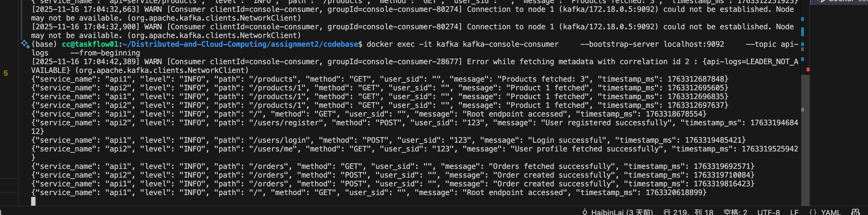The image size is (868, 215).
Task: Click the yellow 5 badge on the left
Action: (6, 73)
